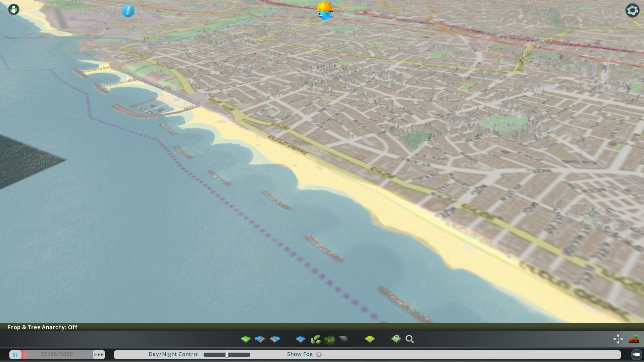Viewport: 644px width, 362px height.
Task: Toggle the Show Fog radio option
Action: tap(319, 354)
